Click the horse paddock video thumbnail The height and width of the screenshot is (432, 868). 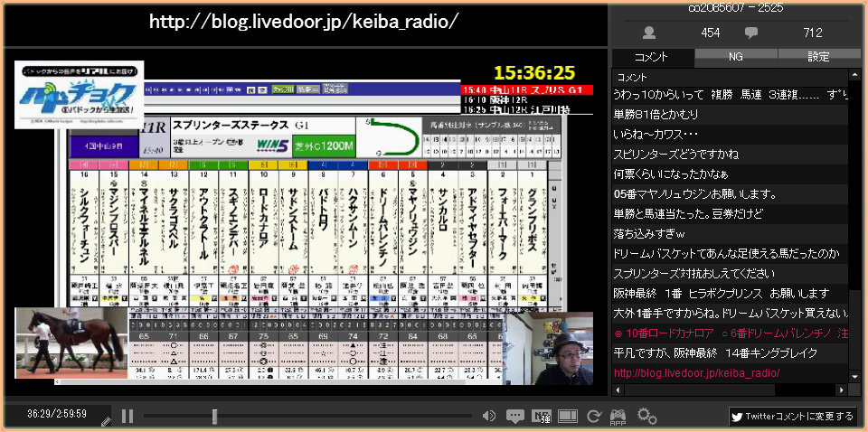tap(71, 343)
